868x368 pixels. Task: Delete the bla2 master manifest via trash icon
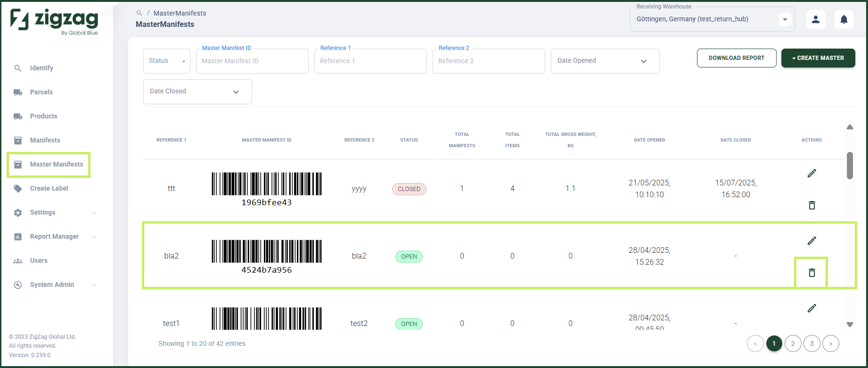pos(811,273)
